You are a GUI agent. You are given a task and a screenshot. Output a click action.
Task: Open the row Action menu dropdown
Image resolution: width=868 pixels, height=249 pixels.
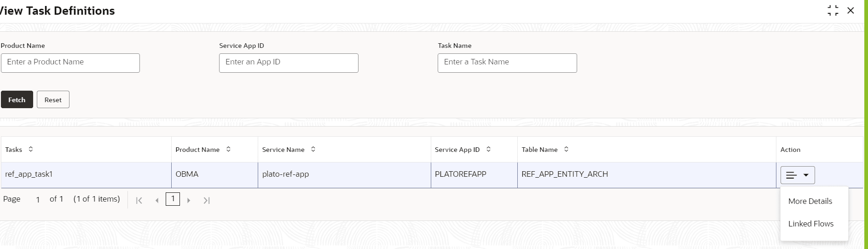(798, 175)
